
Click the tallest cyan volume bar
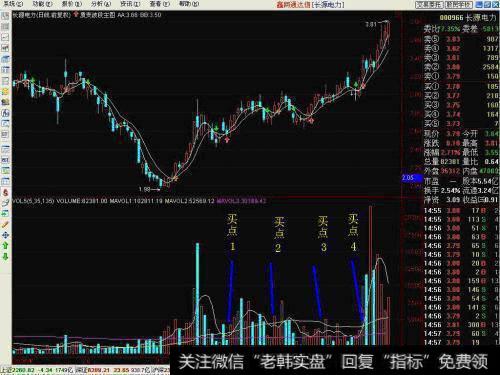[197, 294]
